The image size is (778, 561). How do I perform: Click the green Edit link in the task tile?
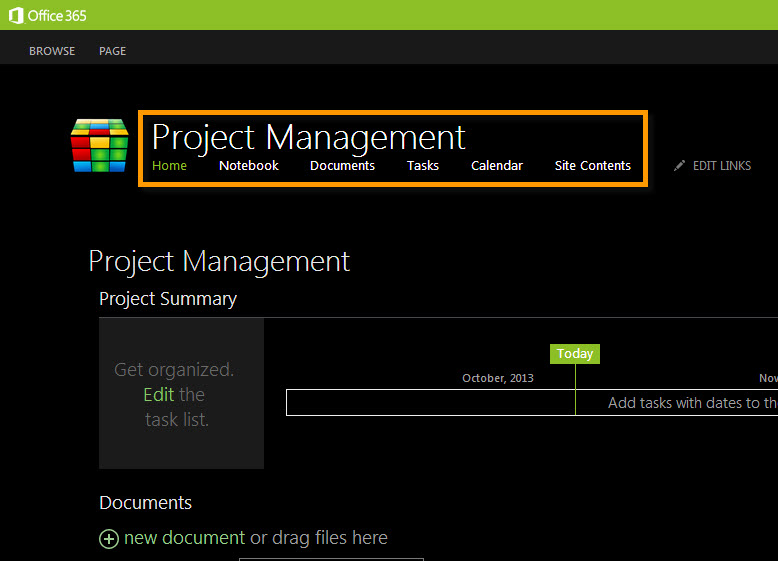click(159, 394)
